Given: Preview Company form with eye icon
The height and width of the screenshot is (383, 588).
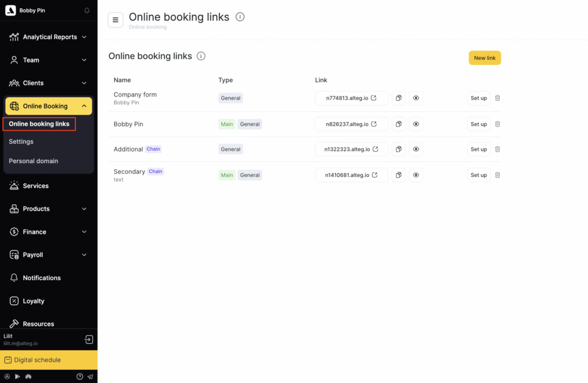Looking at the screenshot, I should click(x=416, y=98).
